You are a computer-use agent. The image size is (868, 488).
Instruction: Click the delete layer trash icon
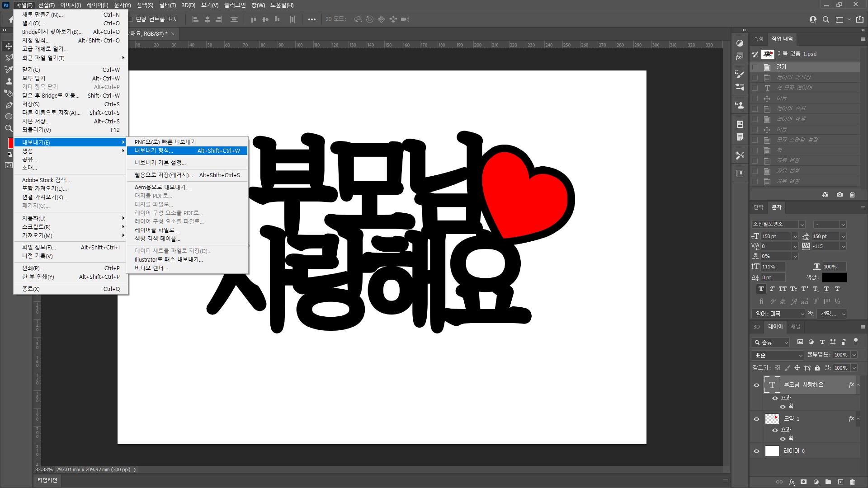click(852, 482)
